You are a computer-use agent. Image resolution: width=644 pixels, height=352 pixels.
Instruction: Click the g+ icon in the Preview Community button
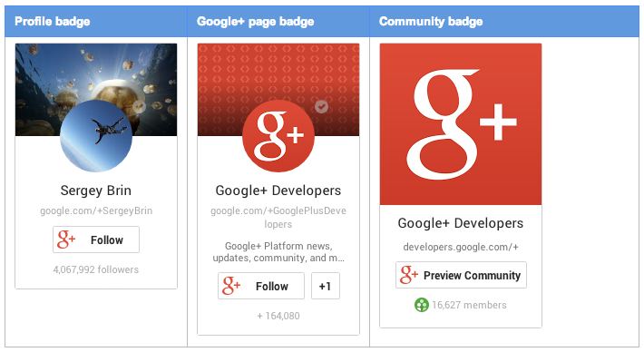click(409, 275)
